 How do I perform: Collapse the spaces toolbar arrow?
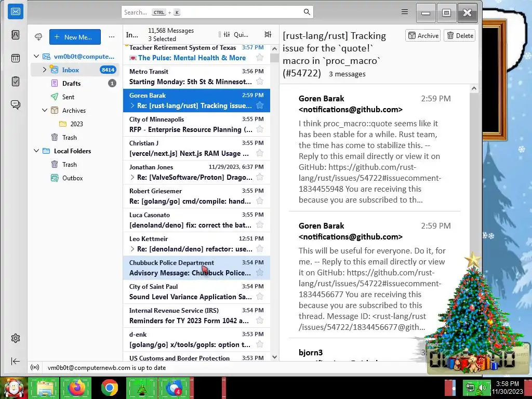click(x=15, y=362)
